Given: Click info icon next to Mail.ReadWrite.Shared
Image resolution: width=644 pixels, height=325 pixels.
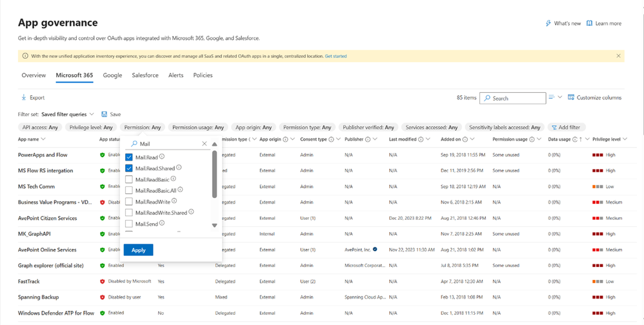Looking at the screenshot, I should pyautogui.click(x=191, y=212).
